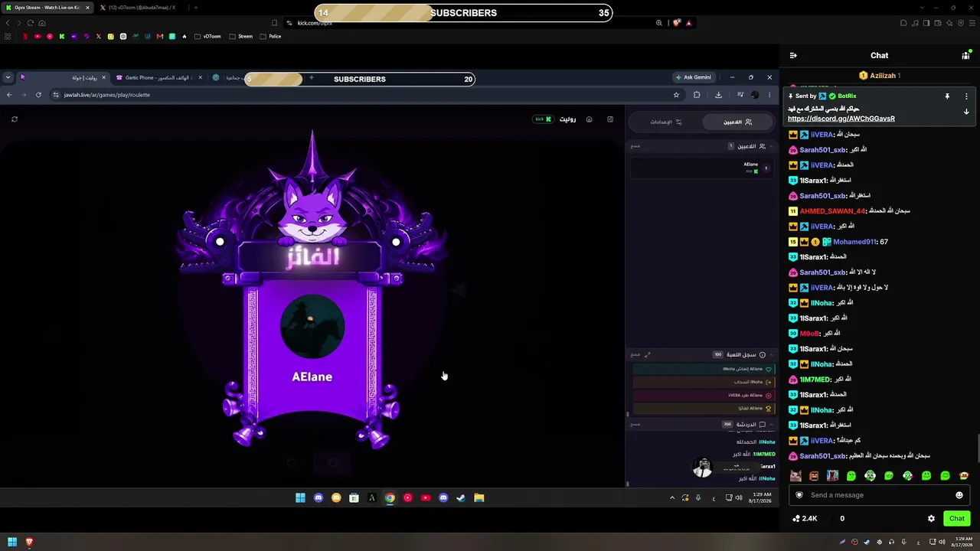Screen dimensions: 980x551
Task: Bookmark the jawlah.live page with the star icon
Action: (676, 95)
